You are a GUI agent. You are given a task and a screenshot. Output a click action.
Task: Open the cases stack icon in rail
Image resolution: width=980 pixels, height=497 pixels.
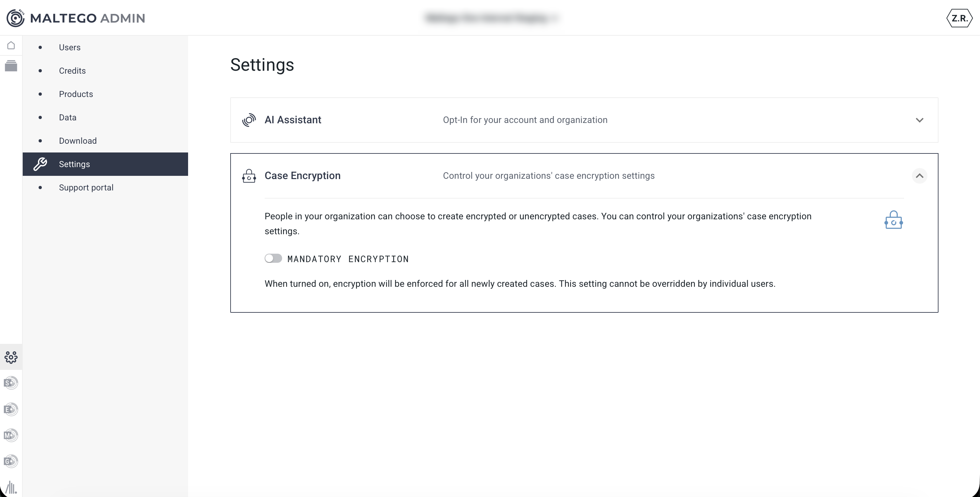pos(11,66)
